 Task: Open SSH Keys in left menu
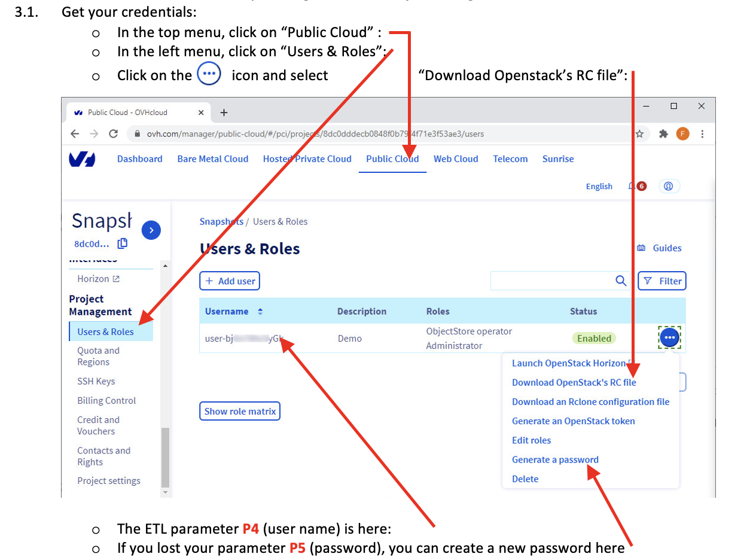tap(96, 381)
